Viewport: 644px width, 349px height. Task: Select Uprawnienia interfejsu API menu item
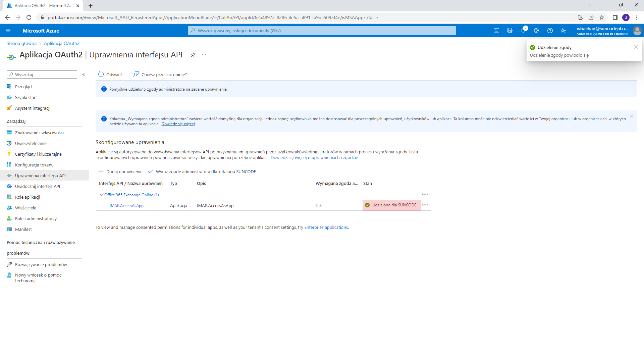point(44,176)
